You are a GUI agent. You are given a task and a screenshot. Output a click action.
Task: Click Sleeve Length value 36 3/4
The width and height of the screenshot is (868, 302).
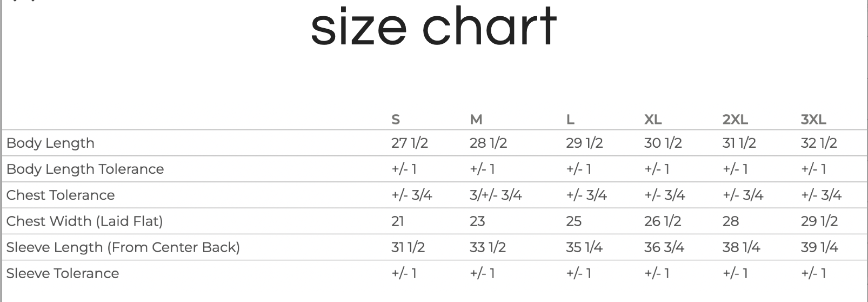point(664,247)
